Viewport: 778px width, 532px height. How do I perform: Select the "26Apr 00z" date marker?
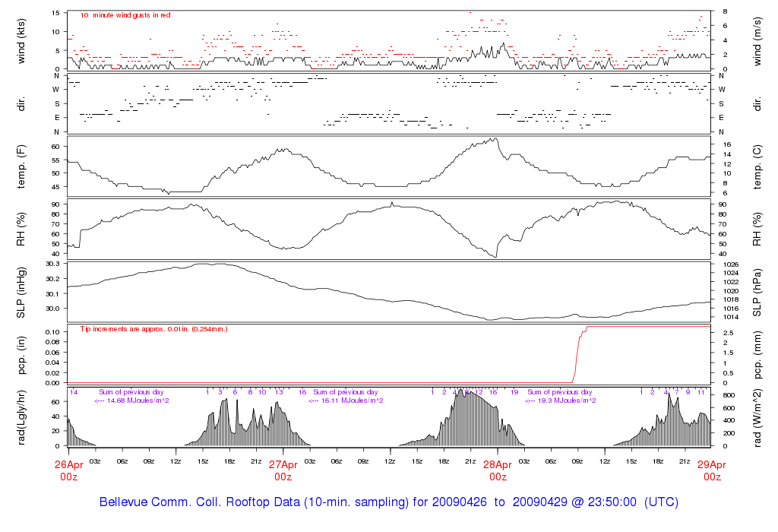click(x=68, y=470)
